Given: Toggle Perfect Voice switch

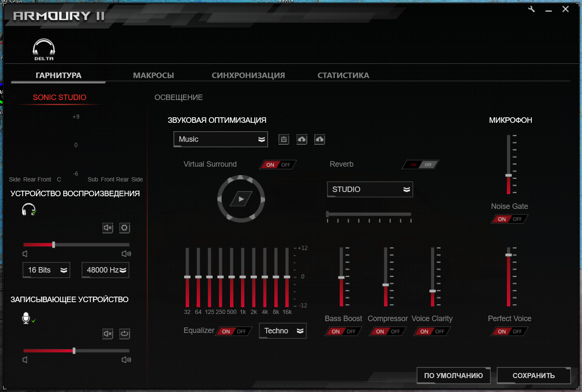Looking at the screenshot, I should pos(509,331).
